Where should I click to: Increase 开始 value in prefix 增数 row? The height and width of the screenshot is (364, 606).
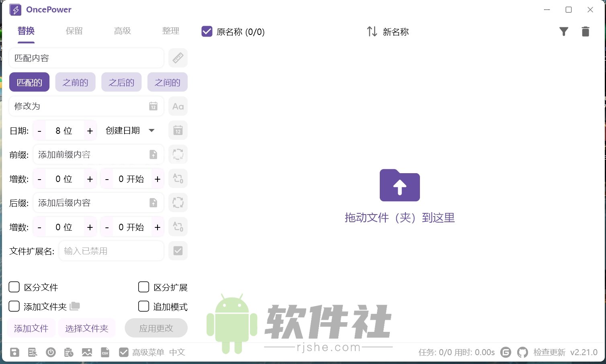tap(158, 179)
